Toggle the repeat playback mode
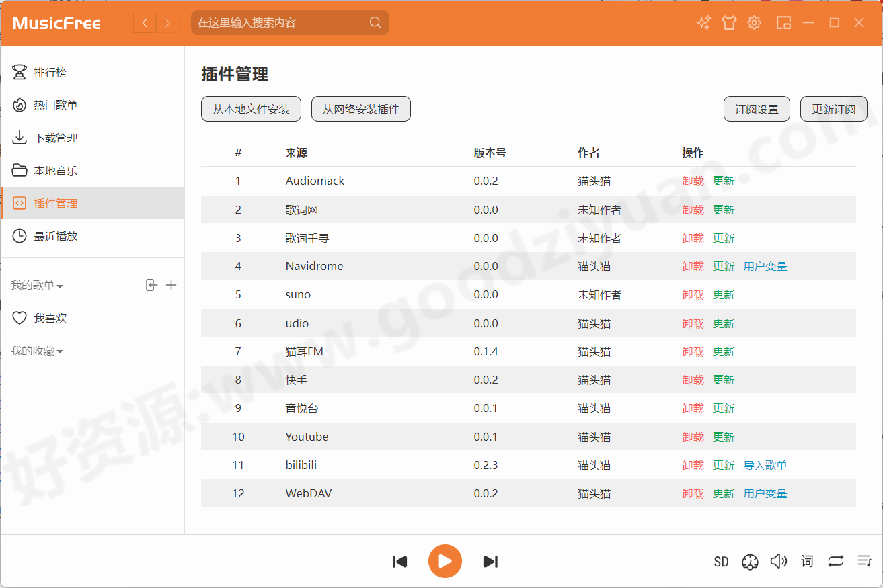 point(835,561)
